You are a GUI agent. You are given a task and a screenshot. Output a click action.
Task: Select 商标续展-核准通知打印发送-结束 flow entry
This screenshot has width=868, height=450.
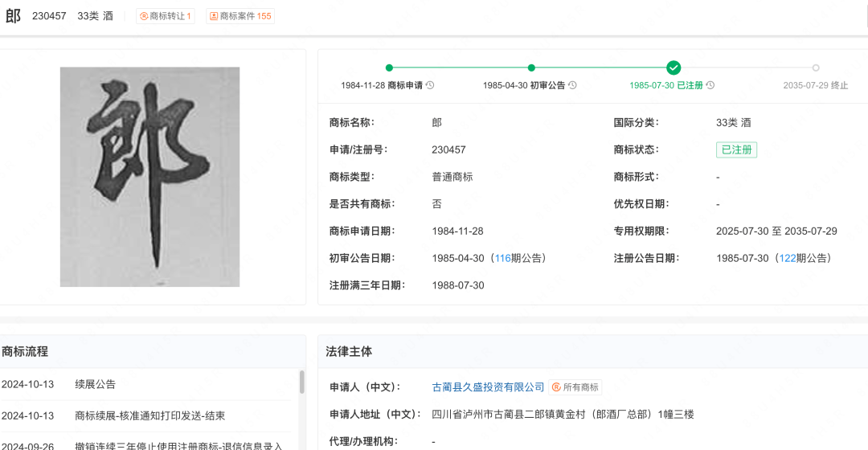[149, 415]
